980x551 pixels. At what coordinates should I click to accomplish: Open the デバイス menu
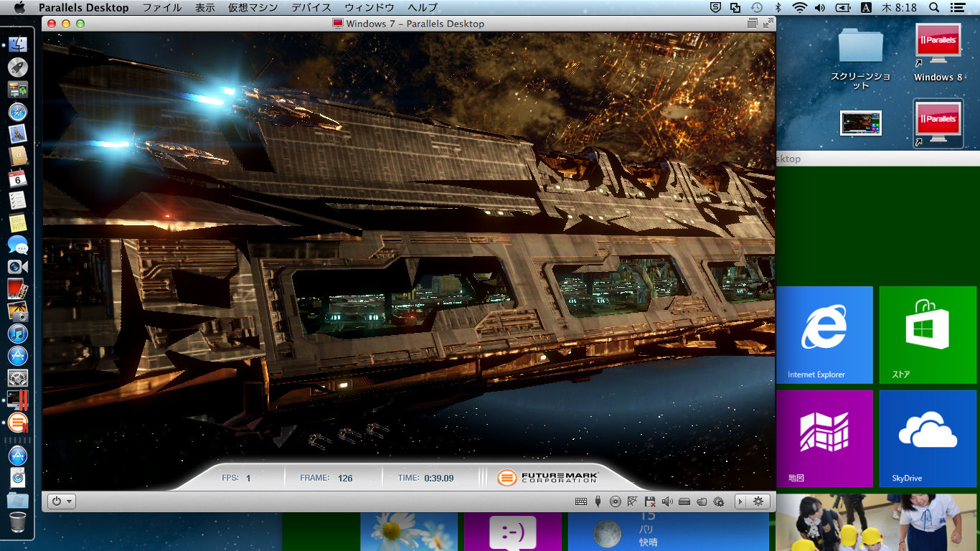311,7
